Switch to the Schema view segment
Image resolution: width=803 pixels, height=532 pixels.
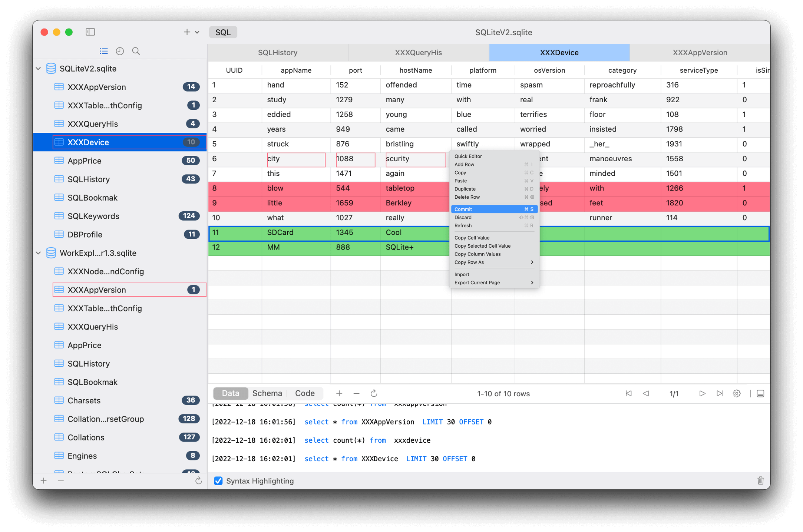[x=267, y=393]
